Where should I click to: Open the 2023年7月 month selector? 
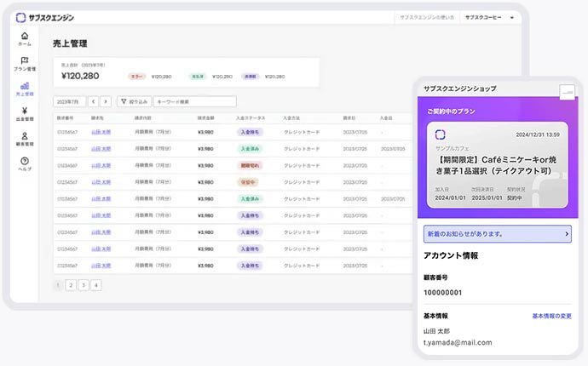click(x=69, y=101)
